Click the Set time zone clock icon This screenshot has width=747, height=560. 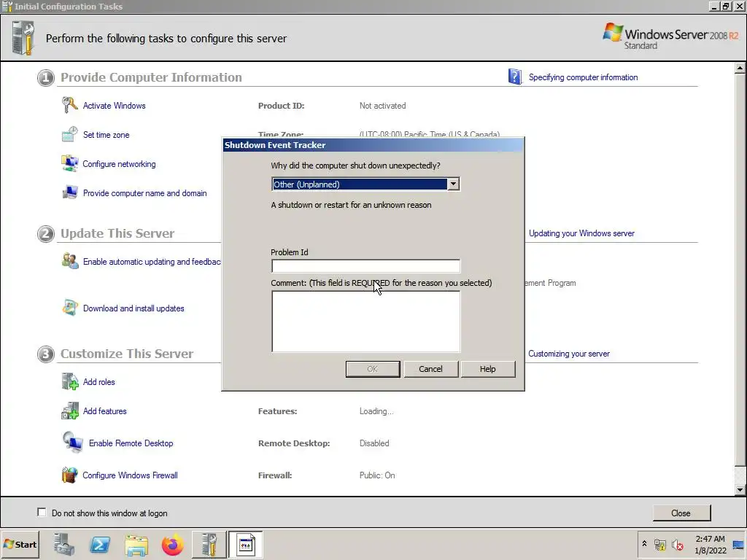(69, 134)
